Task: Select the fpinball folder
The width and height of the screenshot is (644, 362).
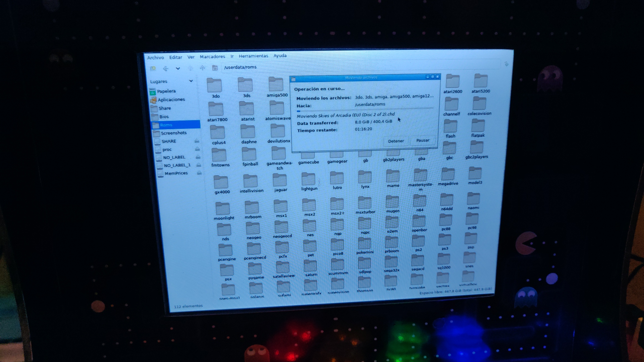Action: coord(250,157)
